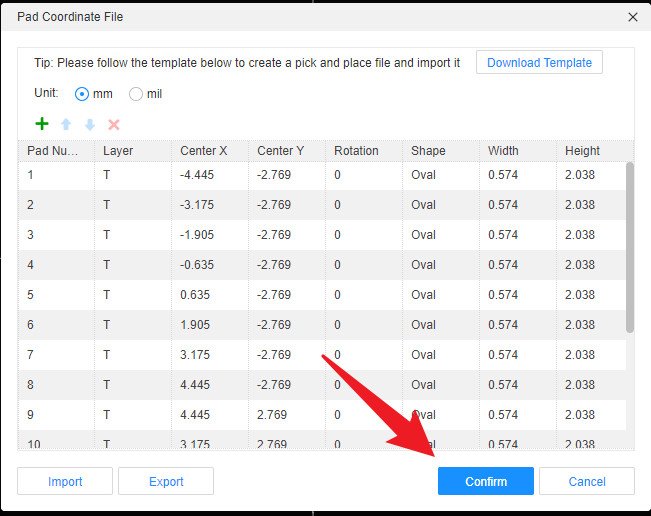Image resolution: width=651 pixels, height=516 pixels.
Task: Cancel the pad coordinate dialog
Action: coord(587,481)
